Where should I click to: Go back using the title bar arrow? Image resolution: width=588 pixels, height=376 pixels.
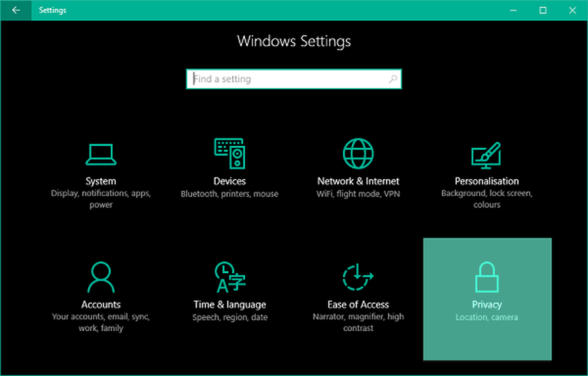[x=16, y=10]
